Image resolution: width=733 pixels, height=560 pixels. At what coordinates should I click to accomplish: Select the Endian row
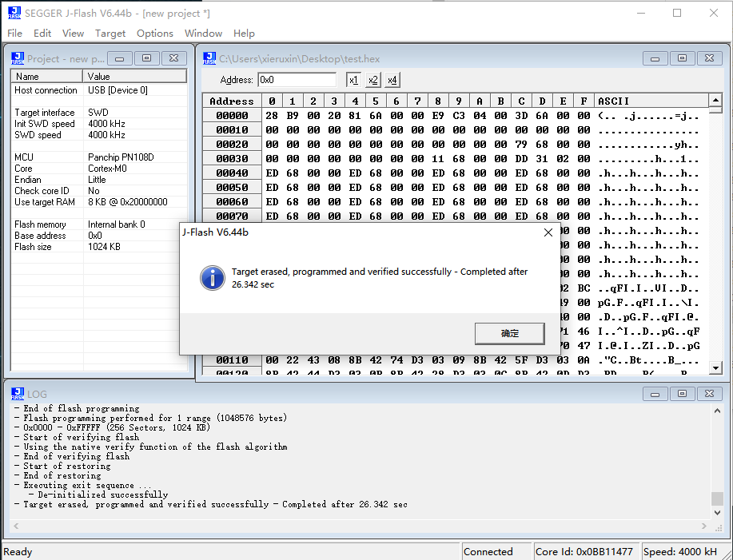tap(99, 180)
